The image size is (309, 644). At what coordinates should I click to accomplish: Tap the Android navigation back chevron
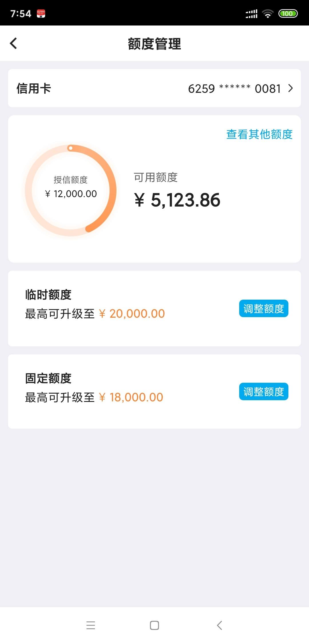point(219,625)
